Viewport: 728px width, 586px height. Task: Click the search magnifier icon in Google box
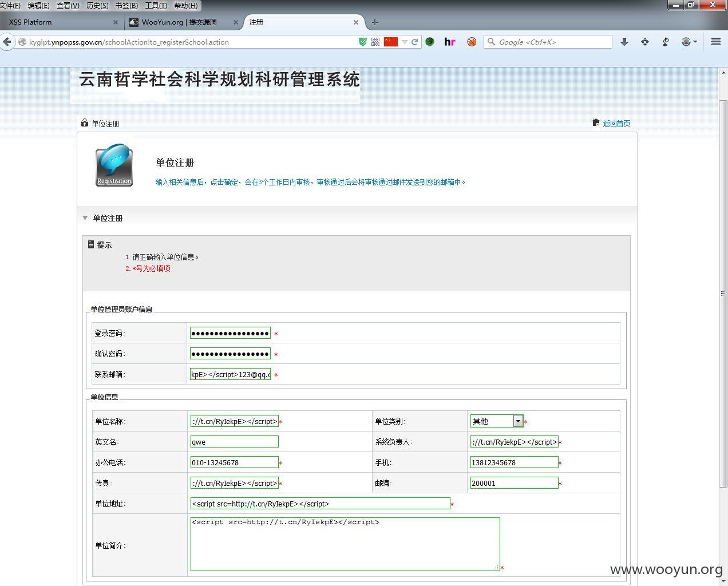tap(491, 42)
